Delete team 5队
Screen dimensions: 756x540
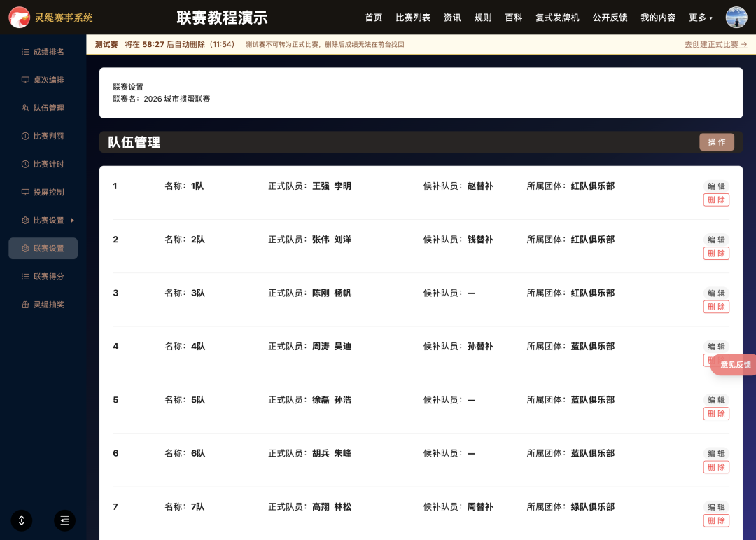[717, 413]
